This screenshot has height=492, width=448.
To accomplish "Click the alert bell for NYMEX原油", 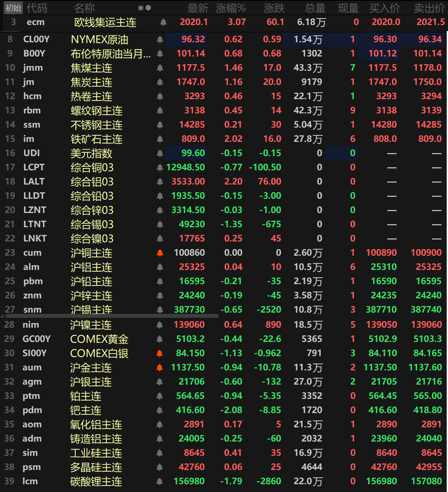I will click(160, 39).
